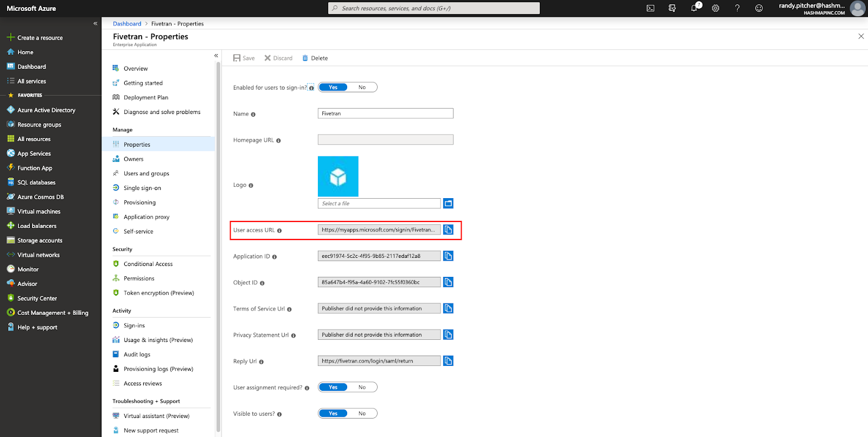Browse for a logo file
The height and width of the screenshot is (437, 868).
click(x=448, y=204)
